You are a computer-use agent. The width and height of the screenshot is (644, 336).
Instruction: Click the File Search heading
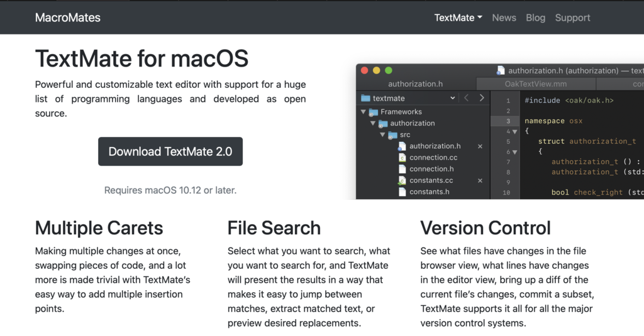[274, 228]
